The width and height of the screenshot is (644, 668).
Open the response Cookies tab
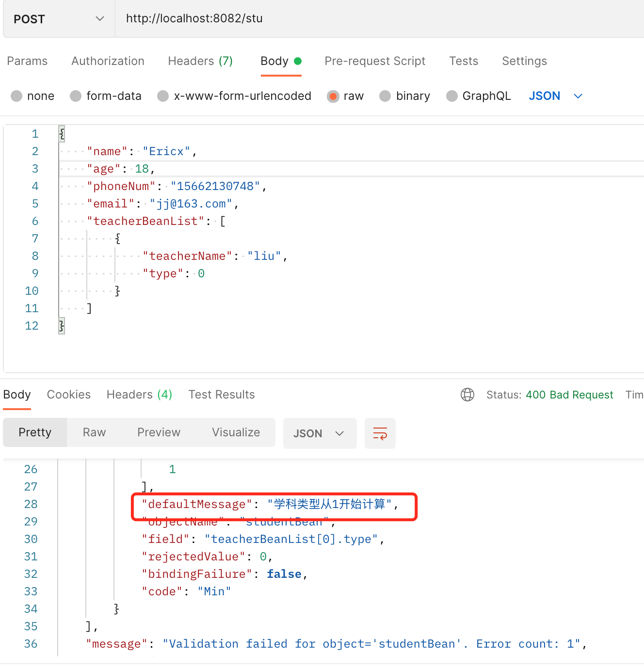(69, 395)
